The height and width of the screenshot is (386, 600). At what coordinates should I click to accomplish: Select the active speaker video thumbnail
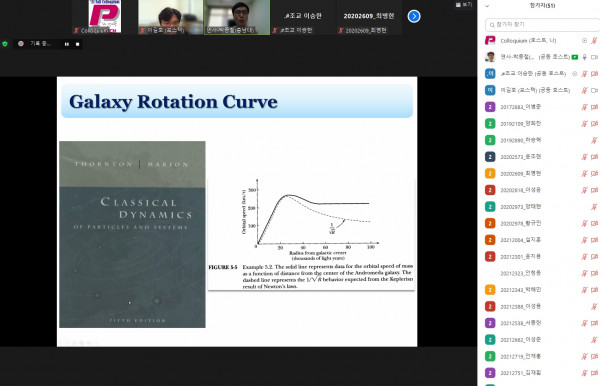point(237,17)
